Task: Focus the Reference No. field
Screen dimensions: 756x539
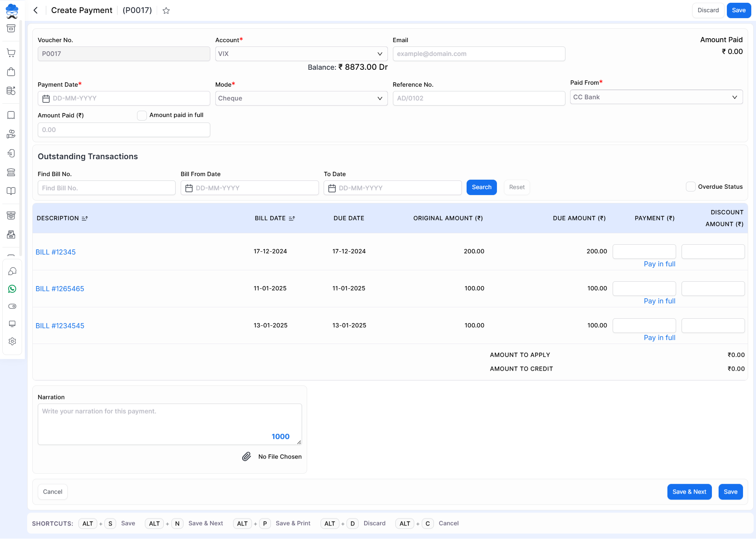Action: 479,99
